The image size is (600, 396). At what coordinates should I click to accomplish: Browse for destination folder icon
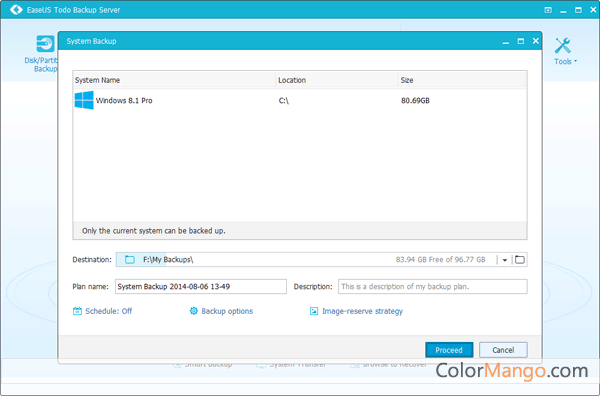[520, 260]
